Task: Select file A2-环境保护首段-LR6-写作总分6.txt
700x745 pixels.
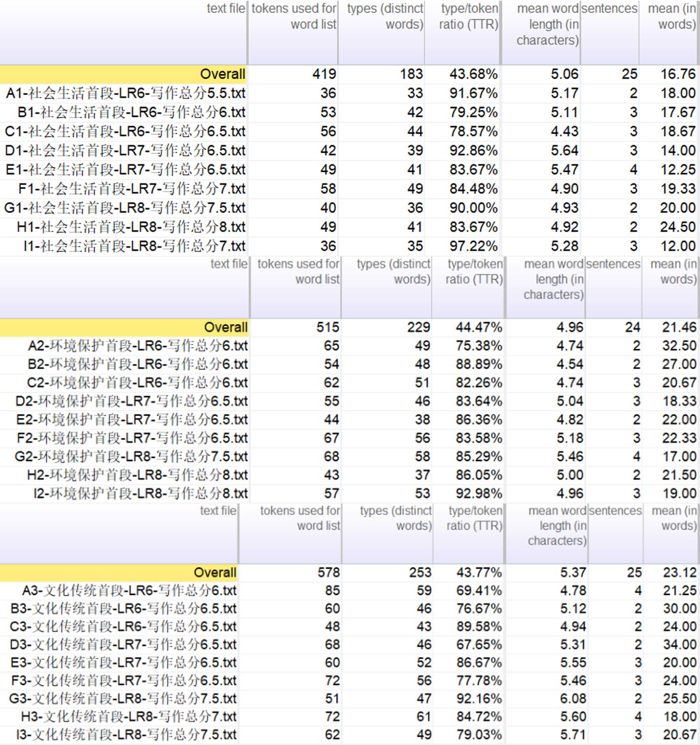Action: coord(138,346)
